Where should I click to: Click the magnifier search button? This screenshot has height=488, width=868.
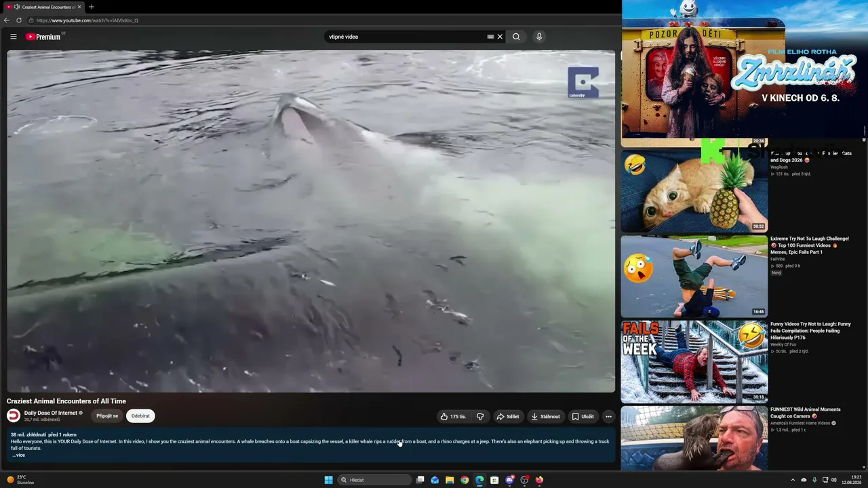coord(516,37)
